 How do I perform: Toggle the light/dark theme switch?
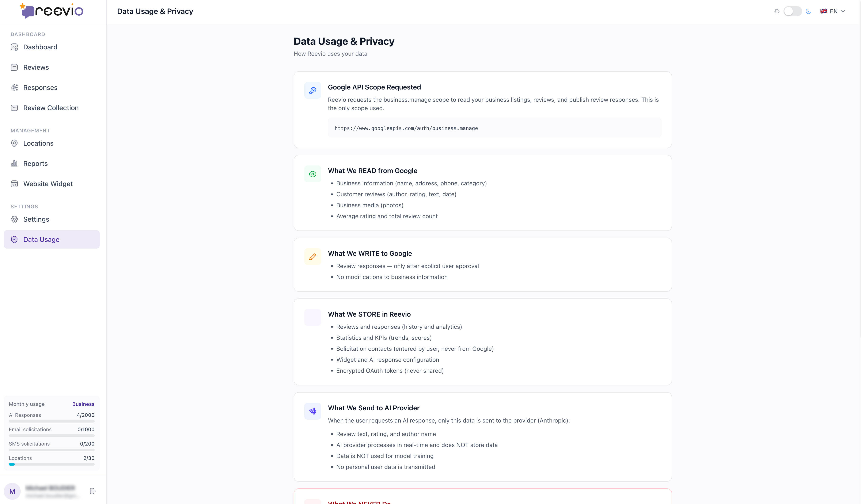(x=792, y=11)
